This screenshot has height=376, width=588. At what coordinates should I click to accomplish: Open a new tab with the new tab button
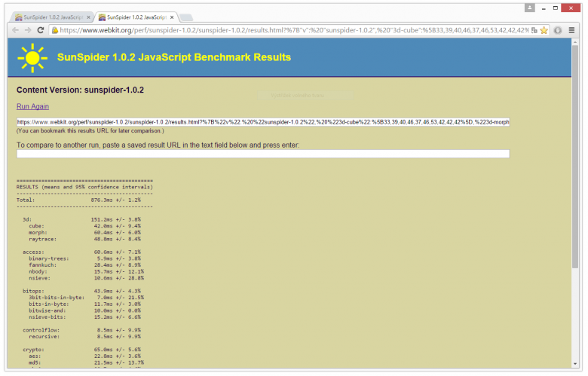186,17
